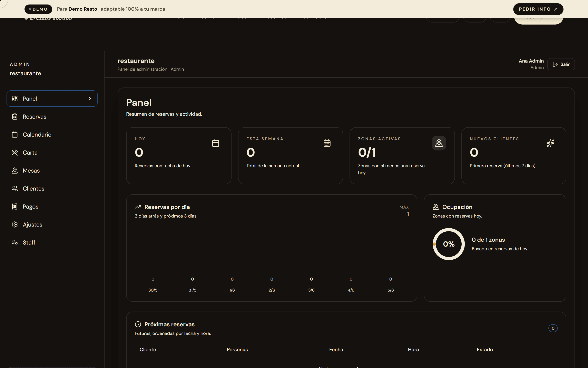588x368 pixels.
Task: Click the Carta utensils icon
Action: [x=14, y=153]
